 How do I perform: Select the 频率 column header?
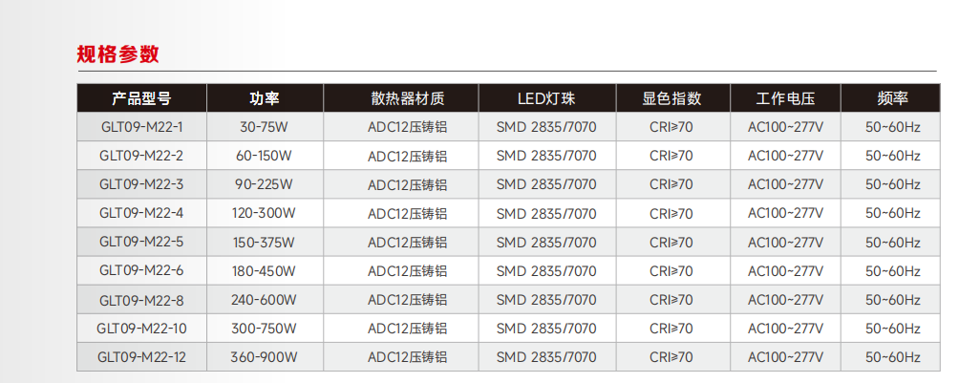tap(892, 98)
